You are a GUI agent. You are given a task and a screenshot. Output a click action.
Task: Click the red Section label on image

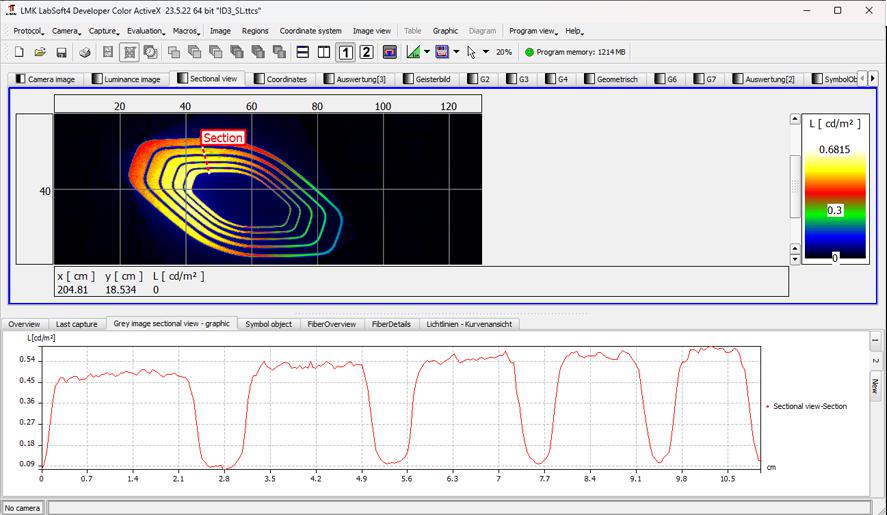(223, 138)
